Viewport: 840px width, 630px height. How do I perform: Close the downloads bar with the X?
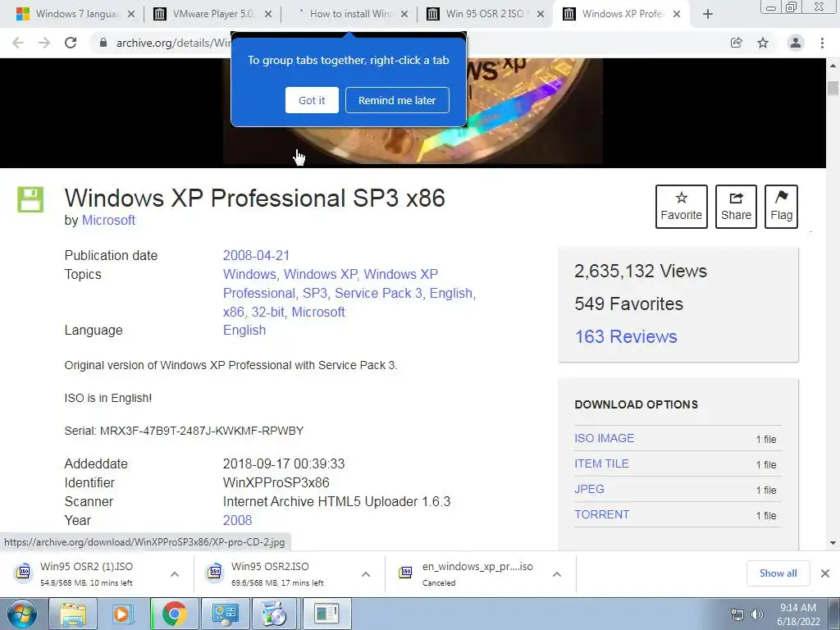825,573
